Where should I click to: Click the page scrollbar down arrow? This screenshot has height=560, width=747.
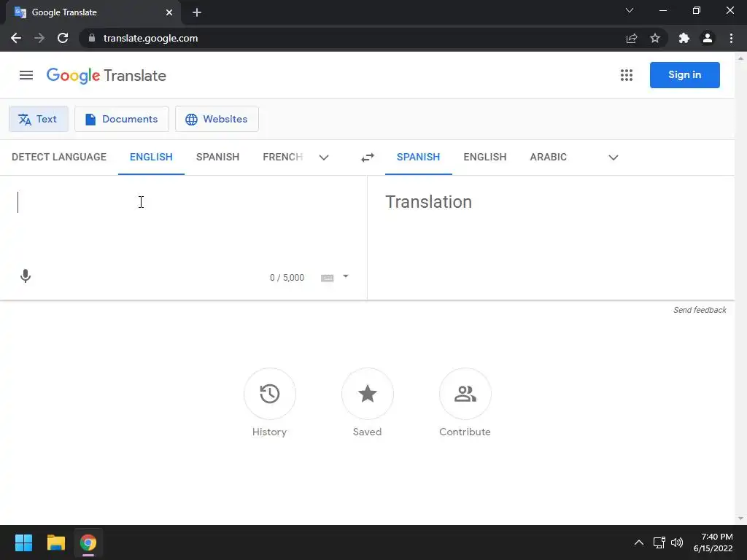pos(740,518)
